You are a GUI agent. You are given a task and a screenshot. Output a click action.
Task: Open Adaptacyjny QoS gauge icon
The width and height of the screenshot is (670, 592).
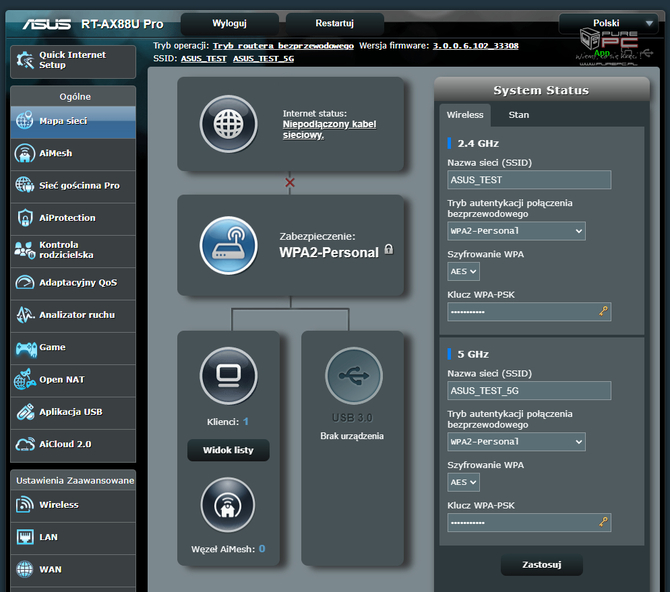tap(24, 282)
